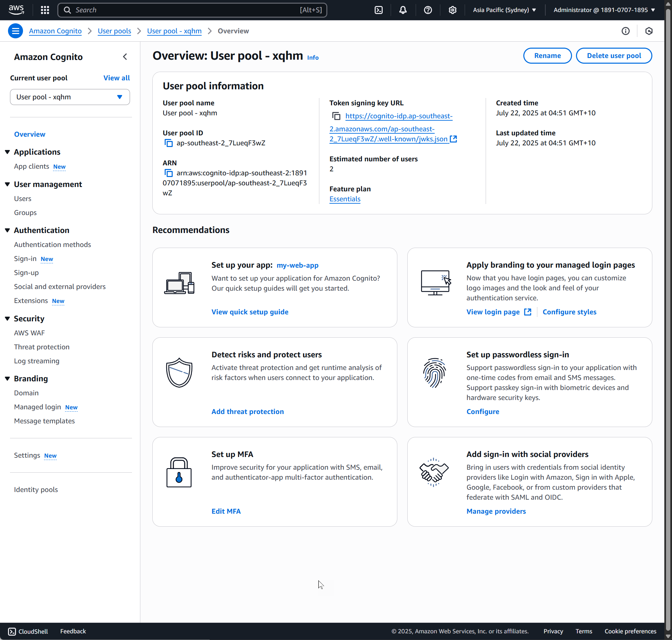The image size is (672, 640).
Task: Click the Delete user pool button
Action: click(x=614, y=56)
